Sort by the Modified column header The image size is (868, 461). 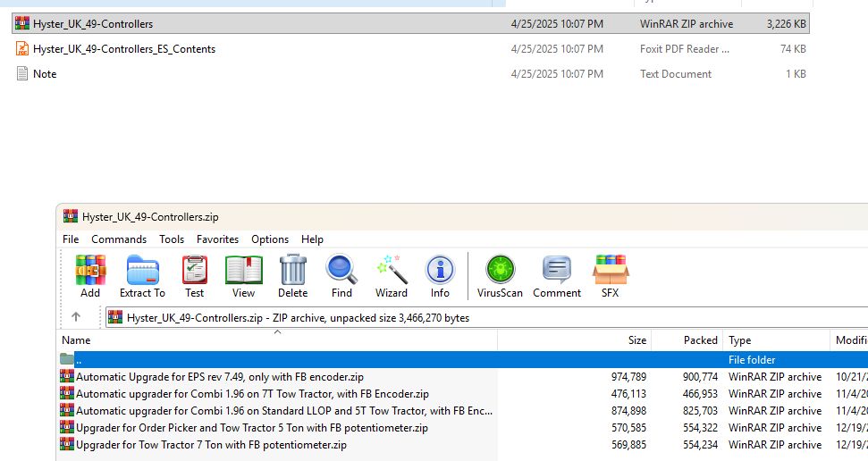[x=851, y=340]
